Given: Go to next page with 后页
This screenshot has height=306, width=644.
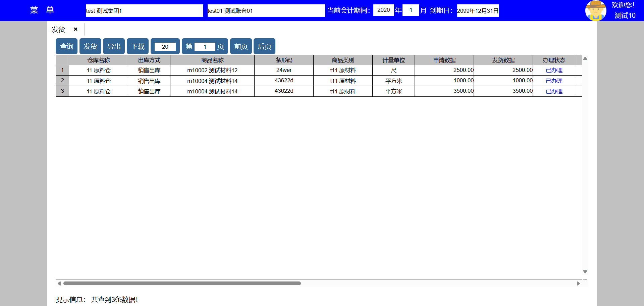Looking at the screenshot, I should tap(264, 46).
